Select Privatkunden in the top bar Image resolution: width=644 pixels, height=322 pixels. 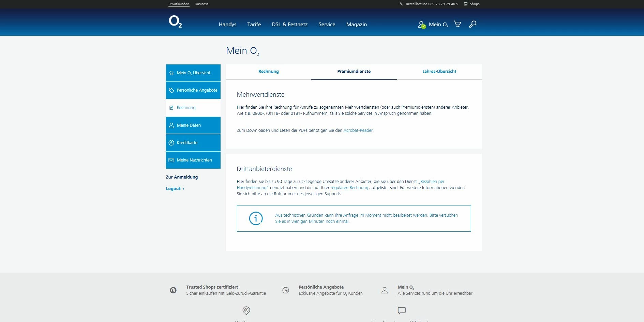point(179,4)
